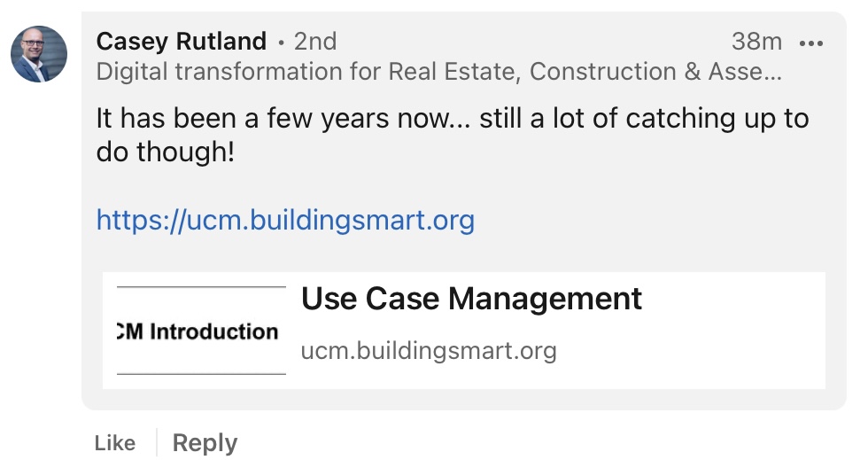Click the gray ucm.buildingsmart.org domain in preview card
Image resolution: width=868 pixels, height=460 pixels.
click(429, 351)
